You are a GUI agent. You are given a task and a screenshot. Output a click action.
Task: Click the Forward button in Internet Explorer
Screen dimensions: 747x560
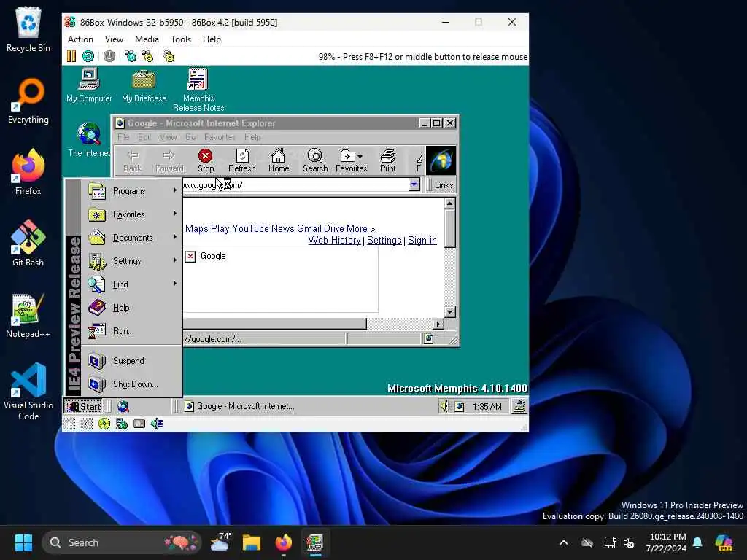[169, 160]
